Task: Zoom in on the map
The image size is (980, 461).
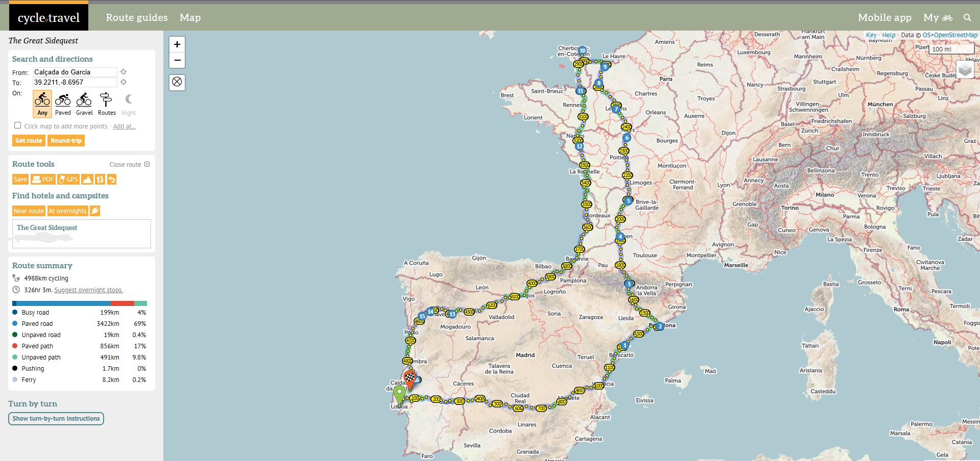Action: tap(177, 44)
